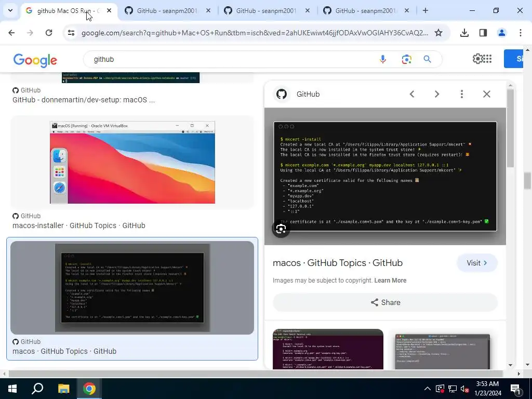This screenshot has height=399, width=532.
Task: Click the Visit button
Action: pyautogui.click(x=477, y=263)
